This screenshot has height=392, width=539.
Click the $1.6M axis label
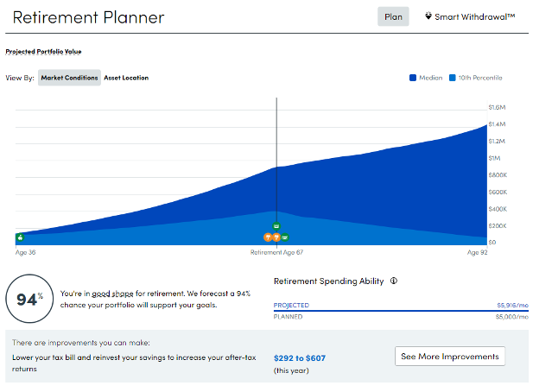click(497, 108)
